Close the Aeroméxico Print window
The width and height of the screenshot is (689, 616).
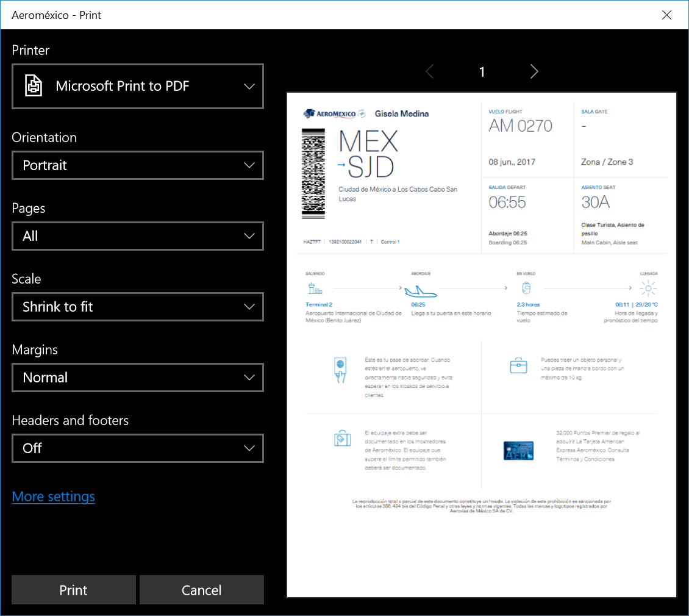667,15
